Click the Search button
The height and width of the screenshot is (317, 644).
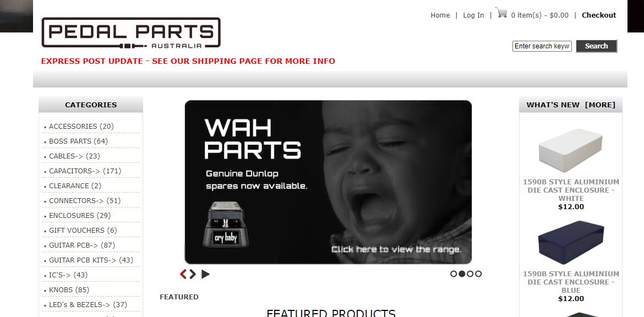(596, 46)
